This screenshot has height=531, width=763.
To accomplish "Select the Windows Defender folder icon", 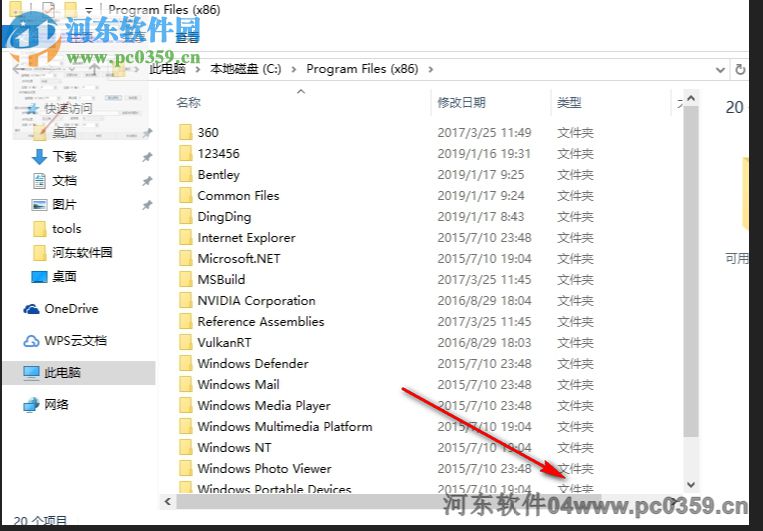I will point(185,363).
